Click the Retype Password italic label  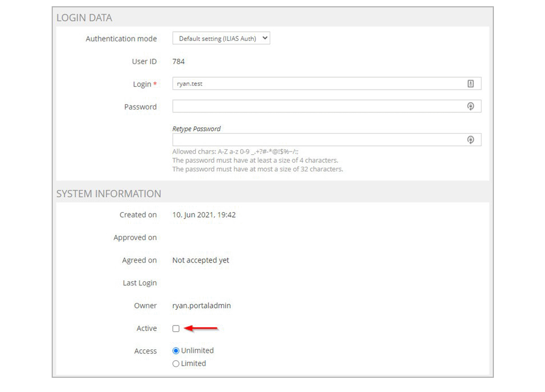click(196, 129)
